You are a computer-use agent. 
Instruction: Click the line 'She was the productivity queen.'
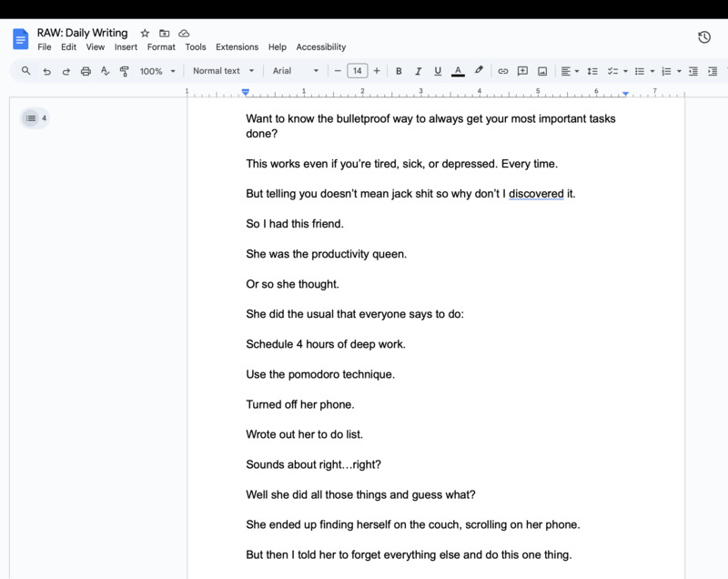tap(327, 254)
